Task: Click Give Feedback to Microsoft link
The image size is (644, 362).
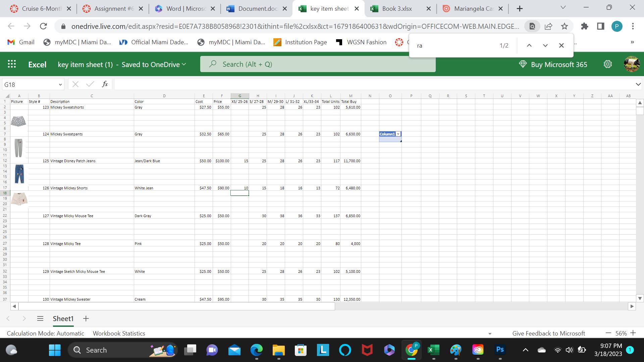Action: (x=548, y=333)
